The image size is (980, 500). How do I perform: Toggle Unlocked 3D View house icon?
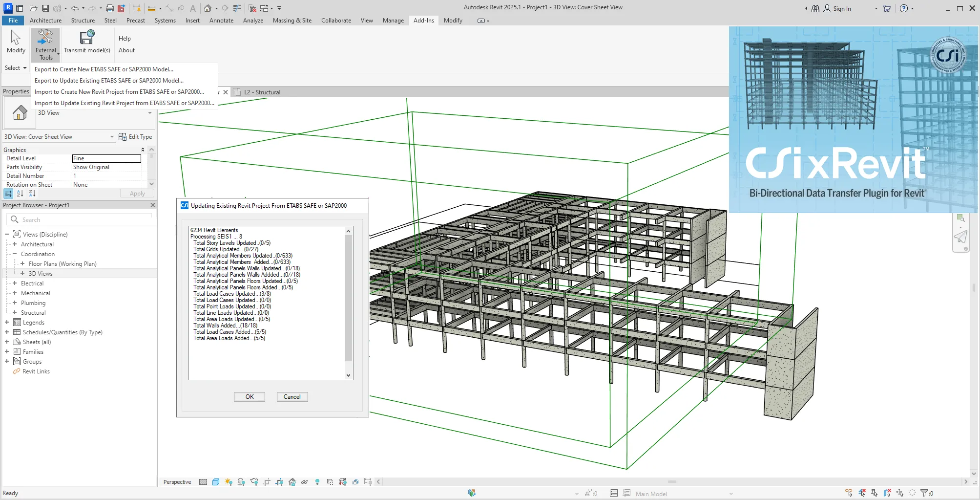292,482
